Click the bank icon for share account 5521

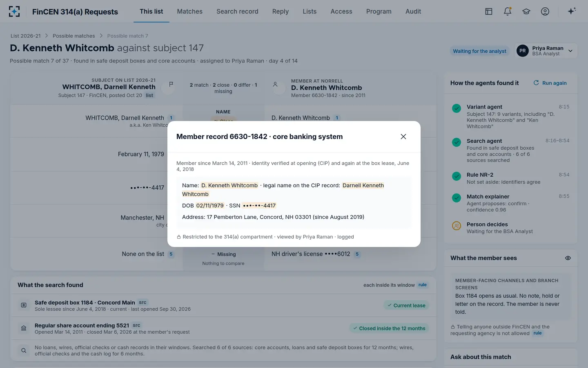[24, 328]
